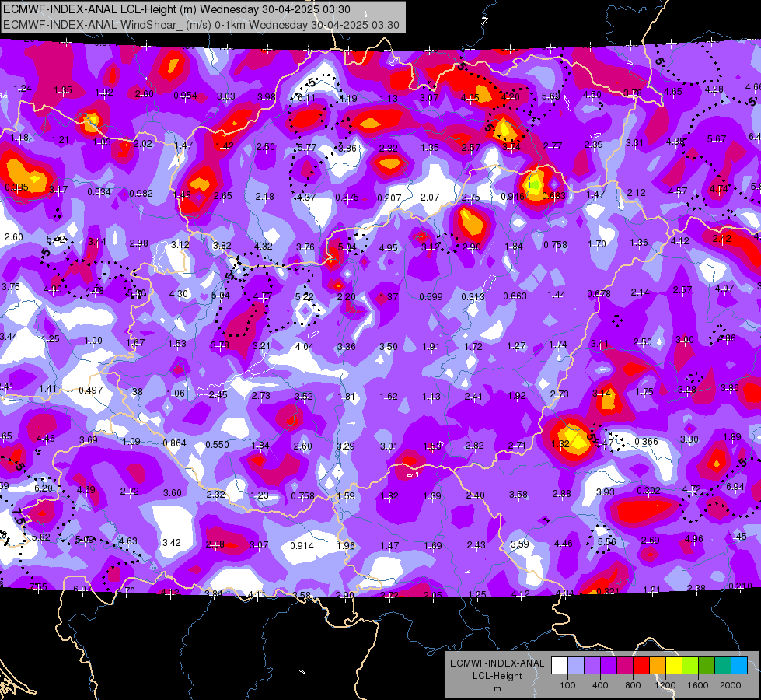Click the wind shear value '3.42'
The width and height of the screenshot is (761, 700).
click(x=171, y=542)
